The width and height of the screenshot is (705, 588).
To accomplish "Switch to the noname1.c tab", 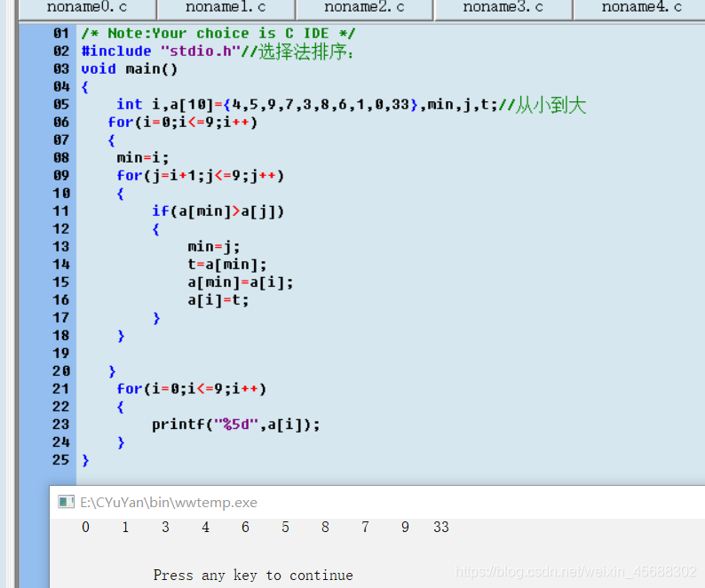I will coord(226,8).
